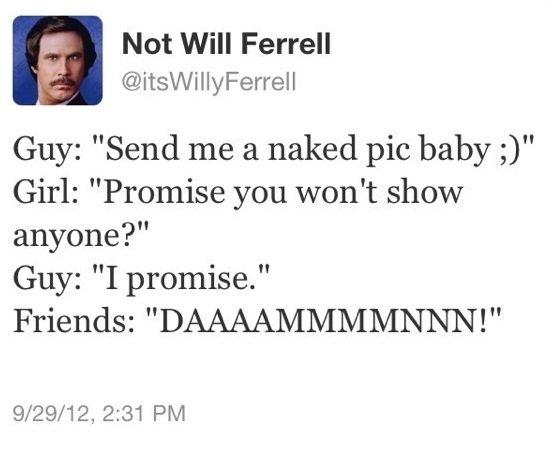The height and width of the screenshot is (450, 550).
Task: Click the "Guy:" label before "I promise"
Action: click(46, 280)
